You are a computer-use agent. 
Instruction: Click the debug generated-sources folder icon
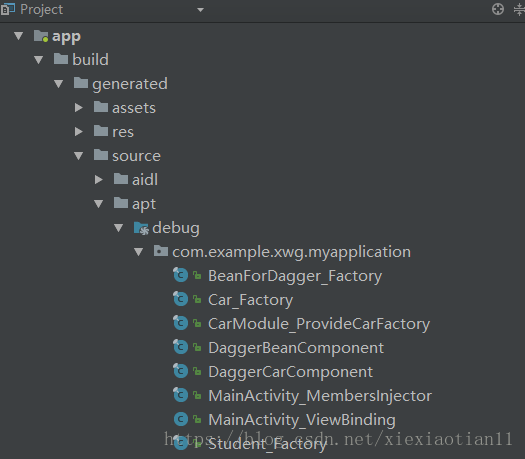(x=141, y=228)
